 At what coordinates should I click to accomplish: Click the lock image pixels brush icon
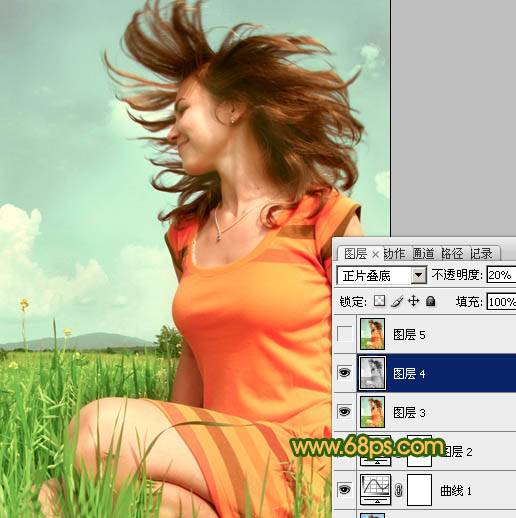click(397, 301)
